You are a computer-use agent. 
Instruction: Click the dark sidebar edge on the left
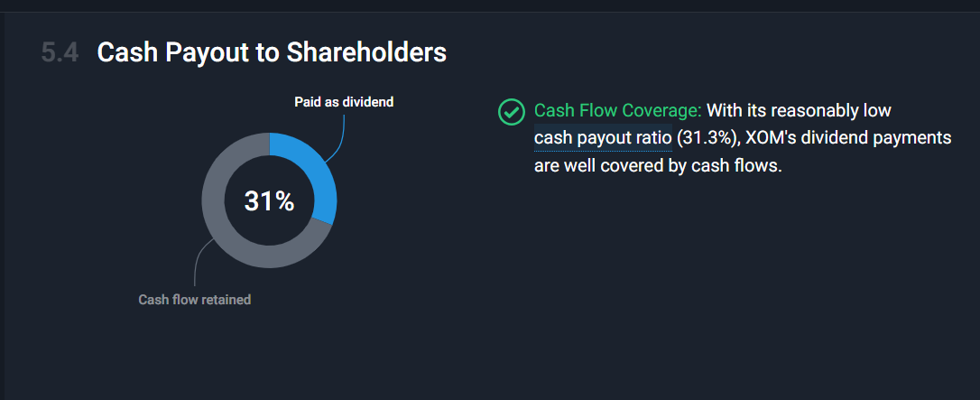pyautogui.click(x=2, y=206)
